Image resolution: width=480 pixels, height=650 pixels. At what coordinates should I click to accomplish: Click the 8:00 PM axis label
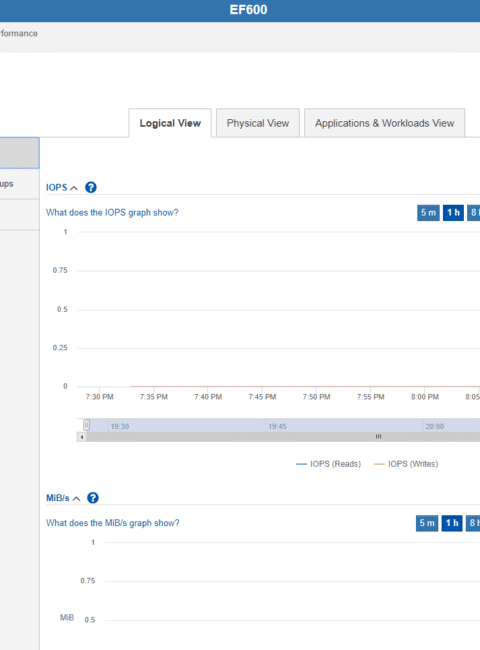point(425,397)
